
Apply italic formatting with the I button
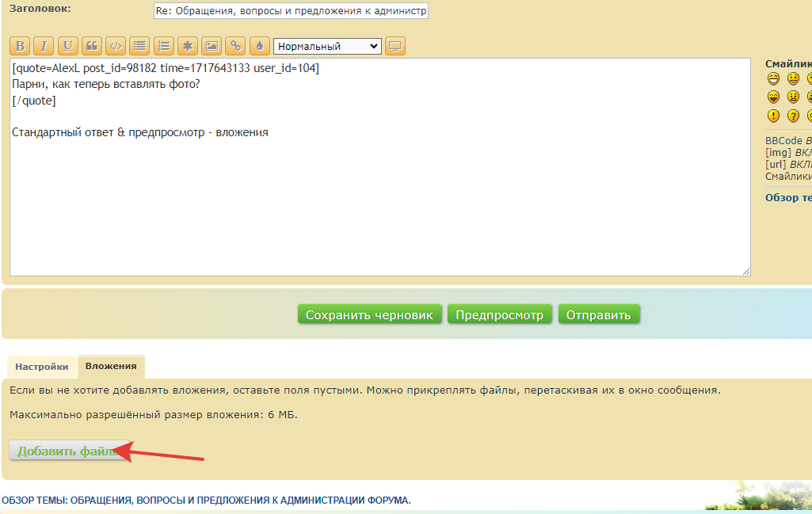coord(44,46)
